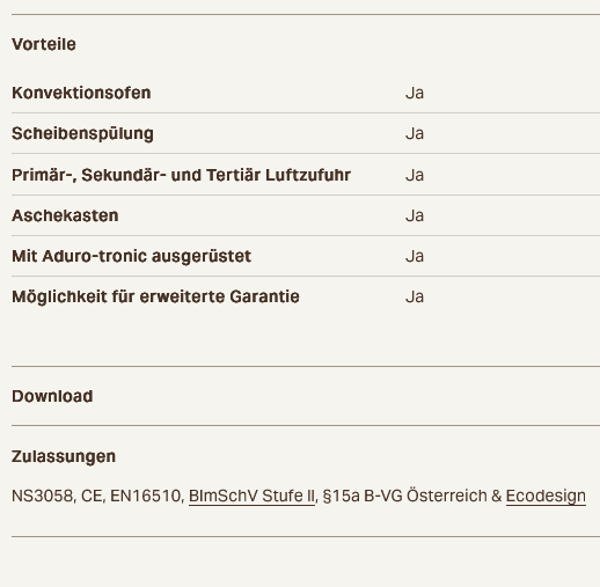This screenshot has height=587, width=600.
Task: Click Mit Aduro-tronic ausgerüstet label
Action: pos(132,256)
